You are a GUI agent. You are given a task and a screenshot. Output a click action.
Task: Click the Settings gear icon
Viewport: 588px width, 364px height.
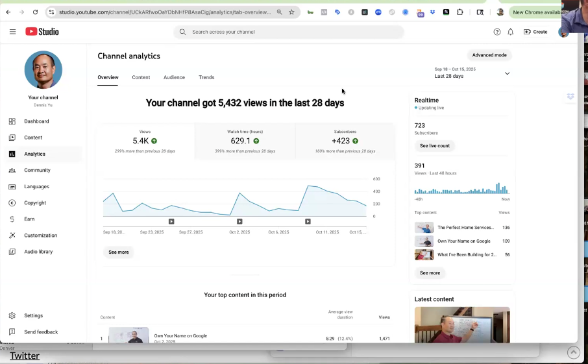click(x=12, y=315)
